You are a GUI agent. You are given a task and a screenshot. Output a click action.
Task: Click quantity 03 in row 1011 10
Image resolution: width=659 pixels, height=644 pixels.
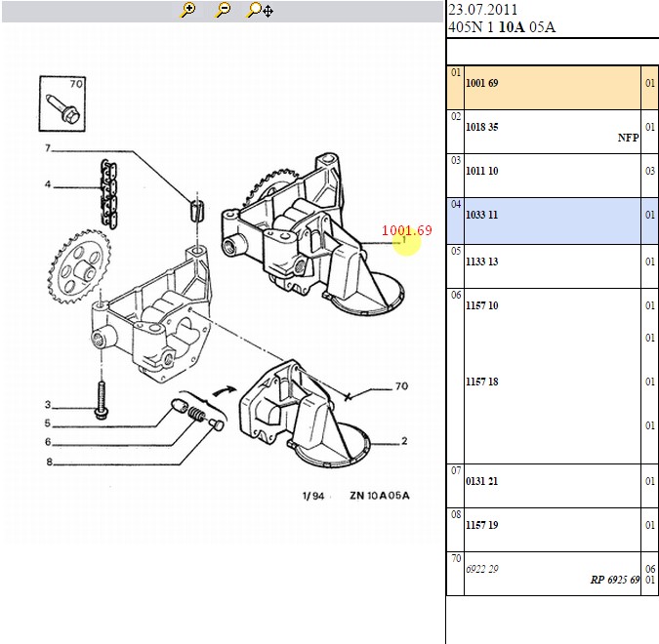pos(650,171)
